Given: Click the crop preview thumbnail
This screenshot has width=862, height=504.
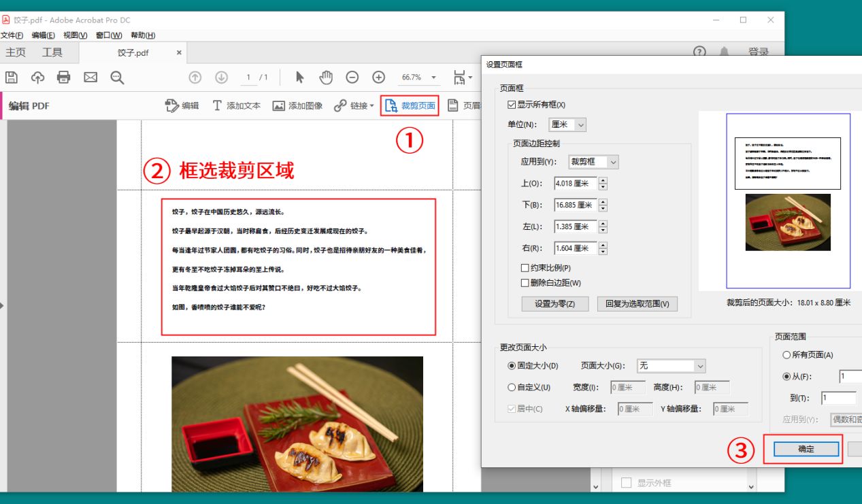Looking at the screenshot, I should click(788, 201).
